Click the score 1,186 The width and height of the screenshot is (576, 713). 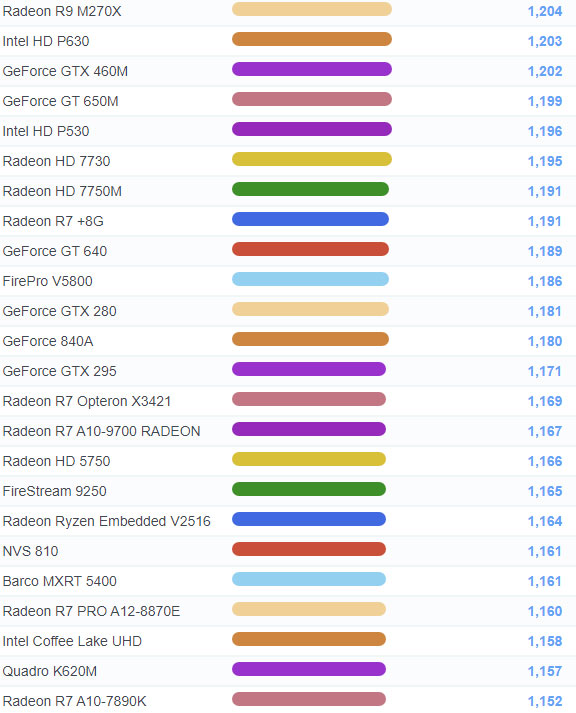click(545, 281)
